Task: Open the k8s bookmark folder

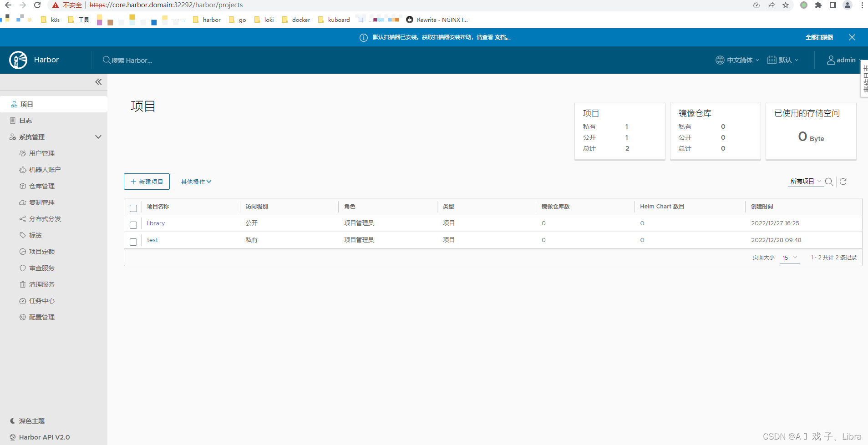Action: (51, 20)
